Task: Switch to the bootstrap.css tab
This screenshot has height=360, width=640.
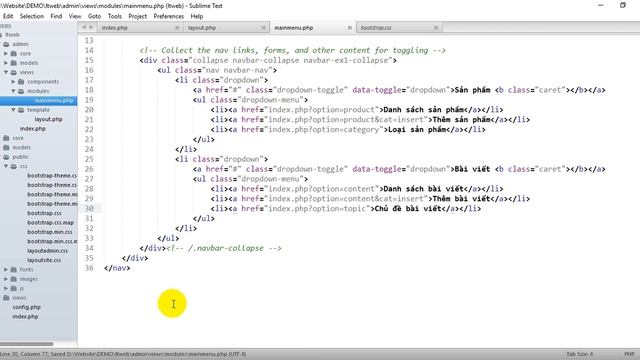Action: [x=399, y=28]
